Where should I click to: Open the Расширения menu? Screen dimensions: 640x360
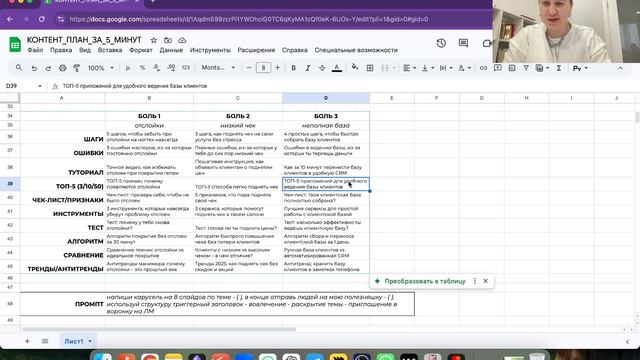point(256,50)
